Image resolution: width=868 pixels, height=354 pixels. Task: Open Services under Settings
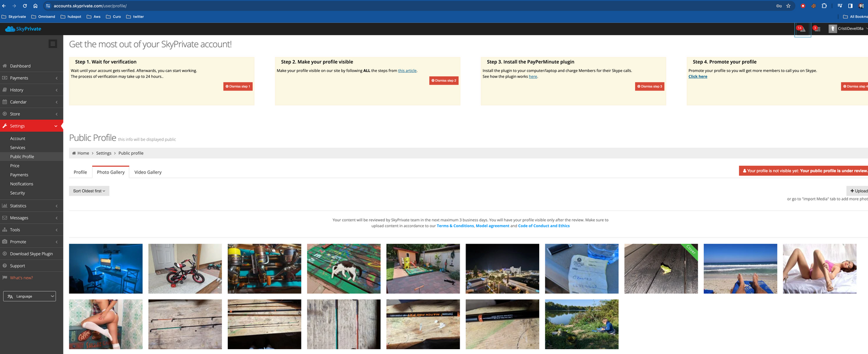click(x=18, y=147)
